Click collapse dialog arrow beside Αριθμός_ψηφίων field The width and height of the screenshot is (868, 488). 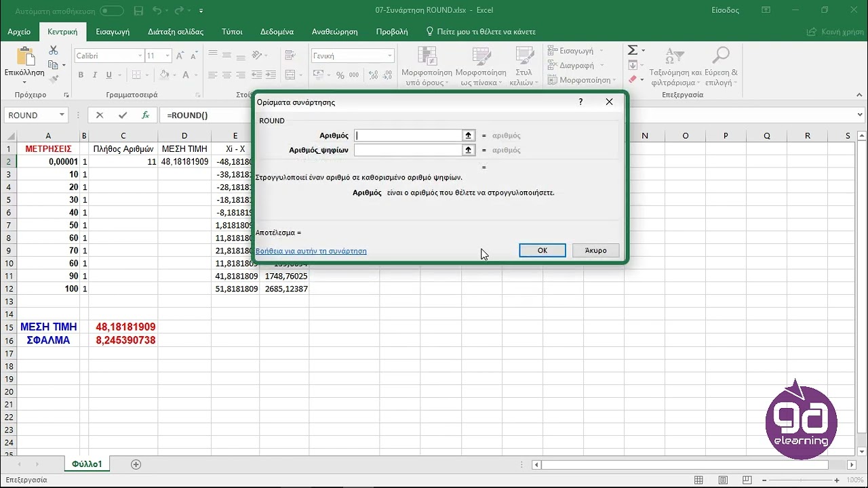click(468, 150)
